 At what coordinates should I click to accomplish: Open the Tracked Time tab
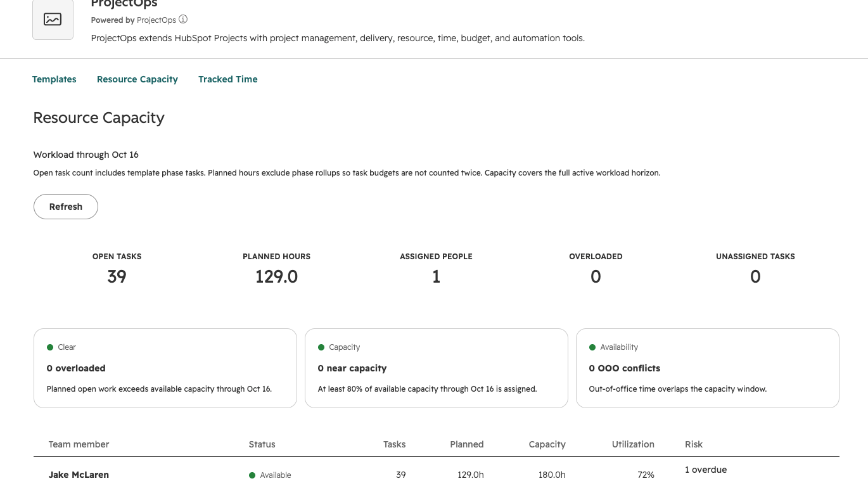tap(228, 79)
